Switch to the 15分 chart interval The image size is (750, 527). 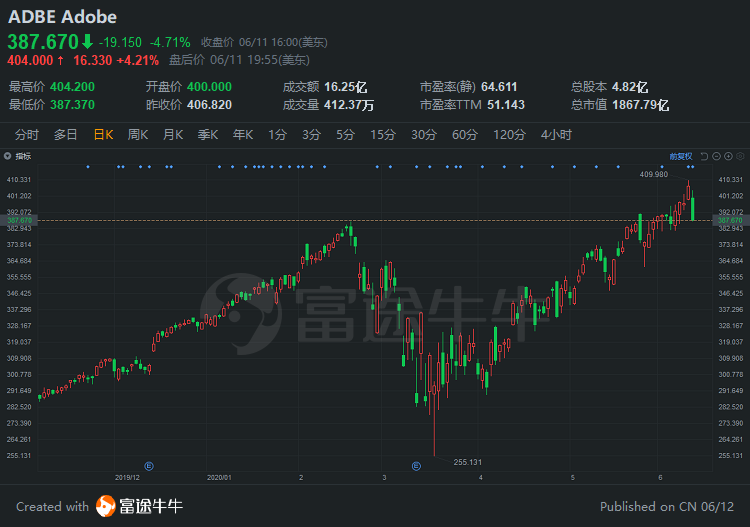point(383,135)
